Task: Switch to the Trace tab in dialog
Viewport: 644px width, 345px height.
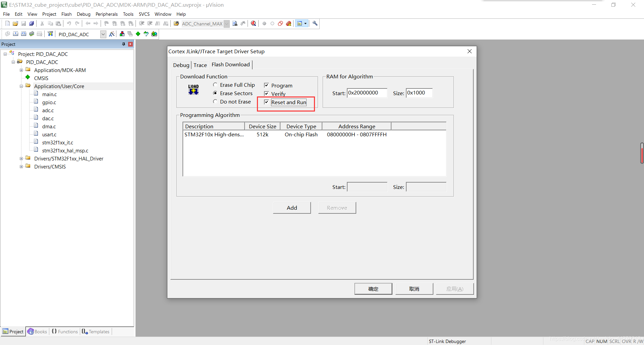Action: point(200,65)
